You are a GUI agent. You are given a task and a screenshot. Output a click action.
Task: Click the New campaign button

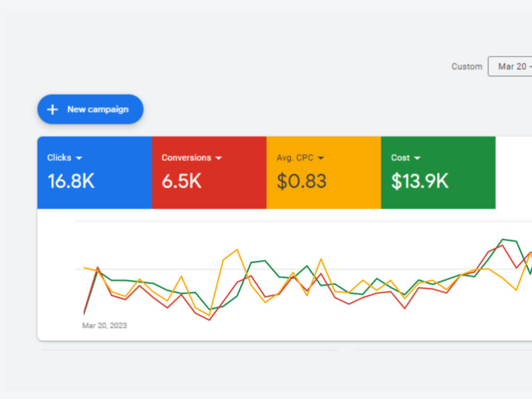90,109
